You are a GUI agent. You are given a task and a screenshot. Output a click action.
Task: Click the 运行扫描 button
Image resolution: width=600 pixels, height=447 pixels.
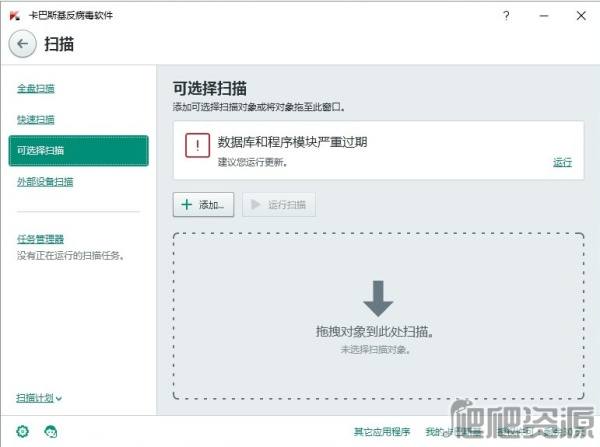[279, 205]
